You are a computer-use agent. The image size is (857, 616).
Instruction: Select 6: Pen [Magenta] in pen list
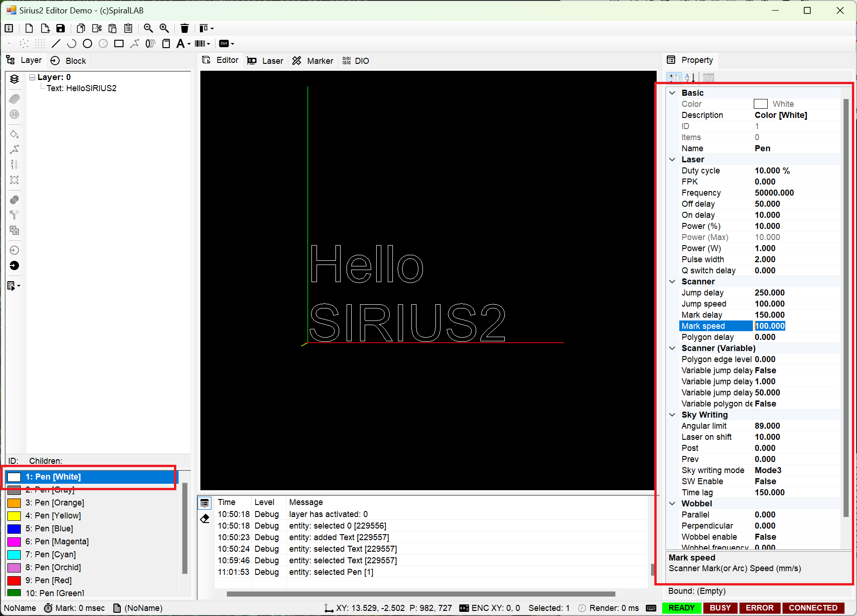[x=93, y=542]
